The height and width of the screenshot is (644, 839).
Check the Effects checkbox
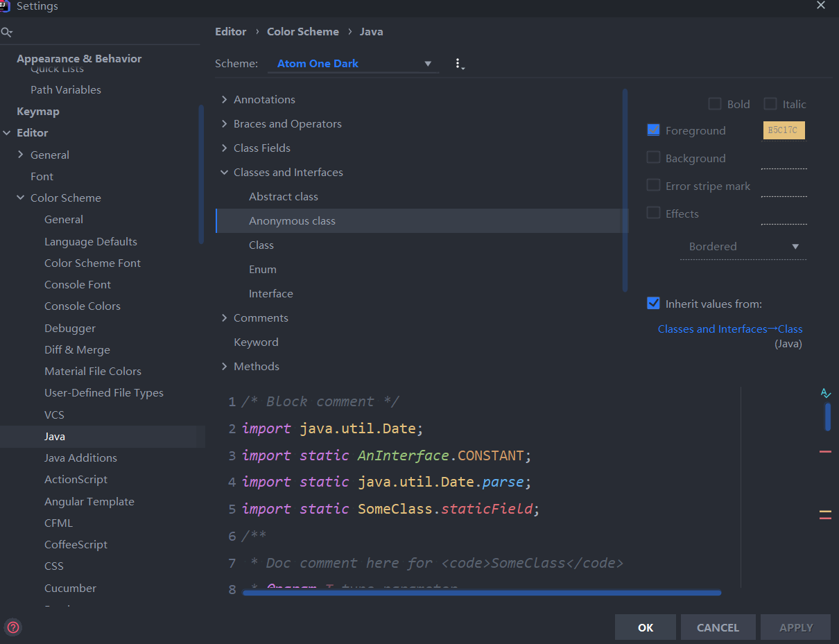pos(653,213)
